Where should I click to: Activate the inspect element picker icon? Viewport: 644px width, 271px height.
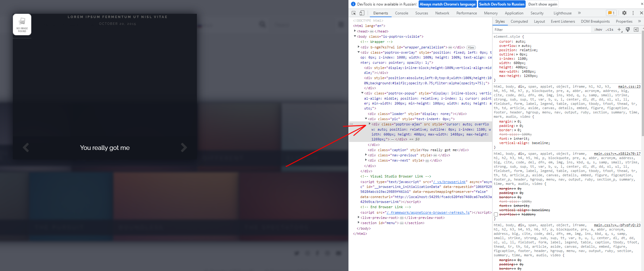click(x=354, y=13)
